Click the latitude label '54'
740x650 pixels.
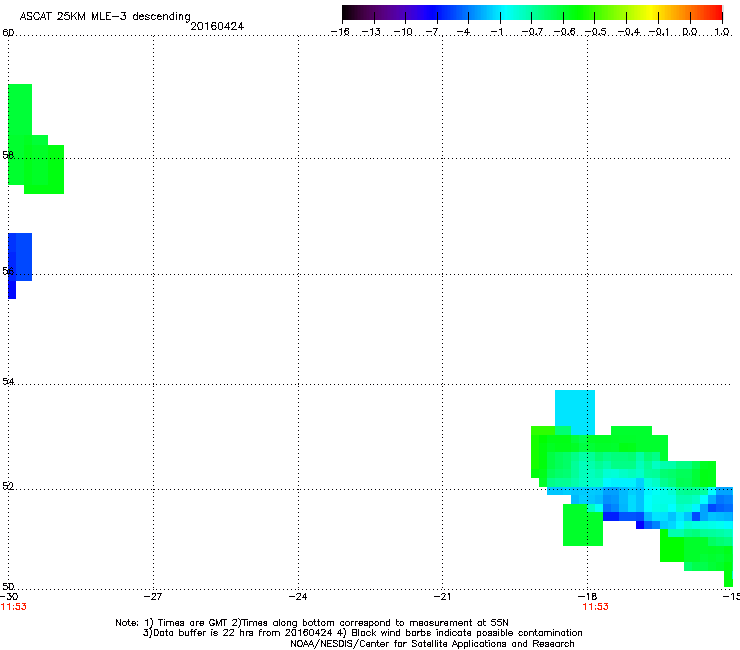[8, 381]
